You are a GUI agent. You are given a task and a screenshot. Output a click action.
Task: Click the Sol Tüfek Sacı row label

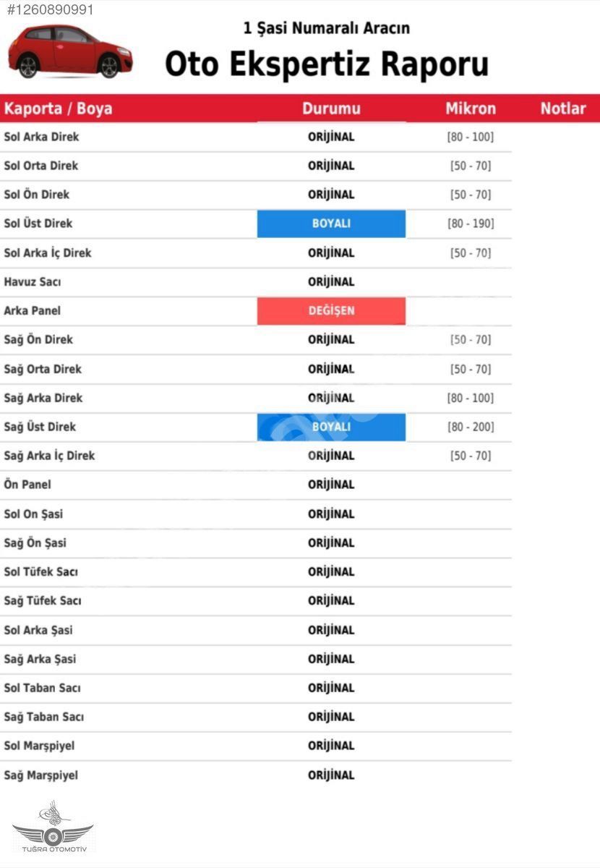tap(41, 571)
